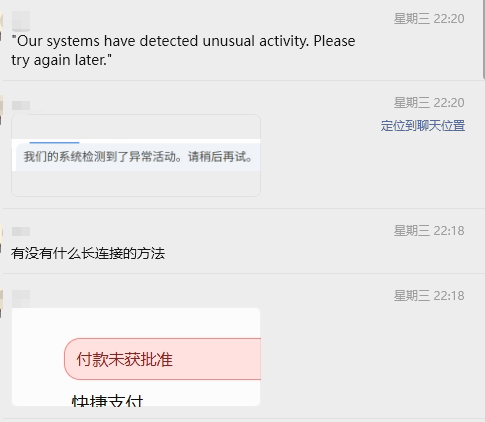485x422 pixels.
Task: Click the blurred sender name above the 异常活动 image
Action: coord(21,105)
